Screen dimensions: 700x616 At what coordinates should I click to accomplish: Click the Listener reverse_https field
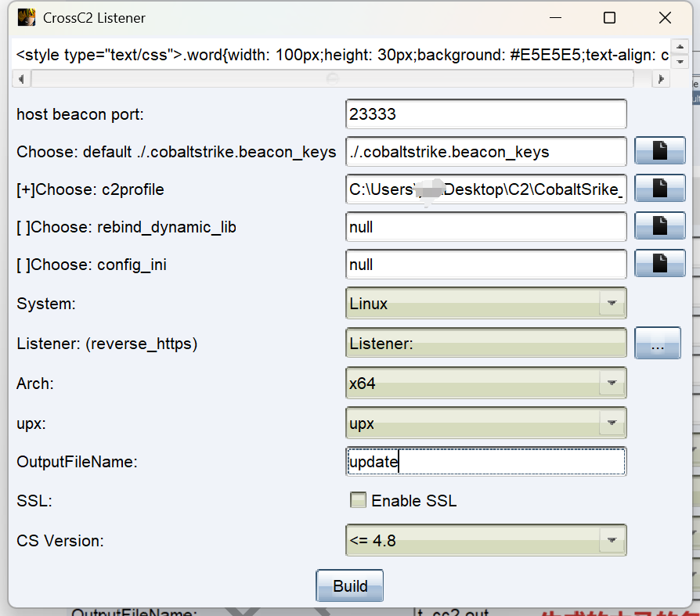(x=486, y=343)
